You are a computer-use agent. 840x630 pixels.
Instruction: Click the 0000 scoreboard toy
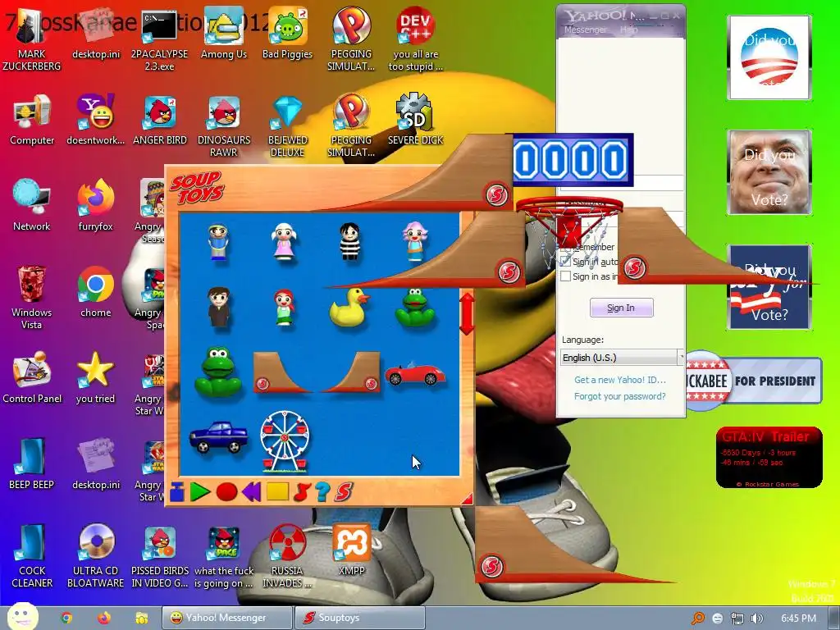click(x=572, y=160)
